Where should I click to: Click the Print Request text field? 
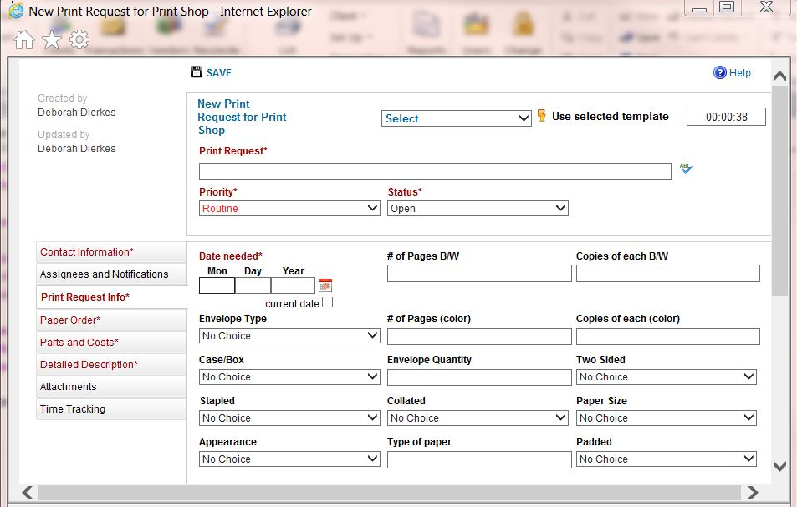[x=435, y=171]
